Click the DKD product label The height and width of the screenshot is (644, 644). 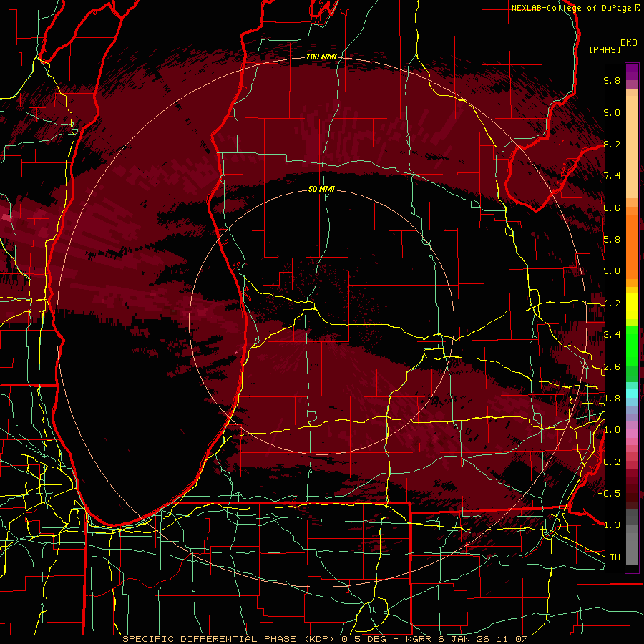(629, 43)
